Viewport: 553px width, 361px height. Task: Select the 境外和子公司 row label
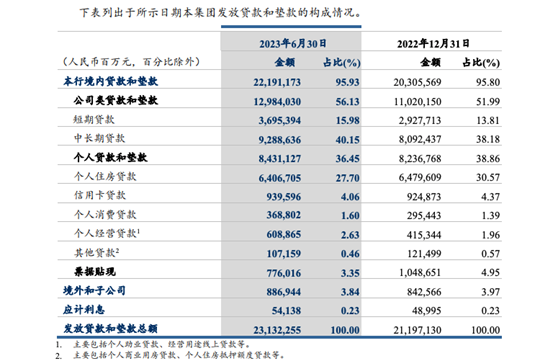point(94,290)
